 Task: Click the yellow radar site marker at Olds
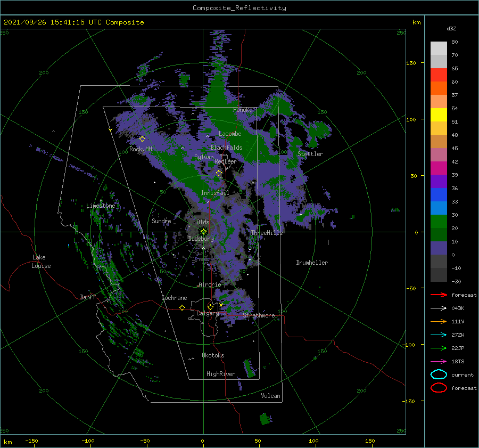click(x=203, y=232)
